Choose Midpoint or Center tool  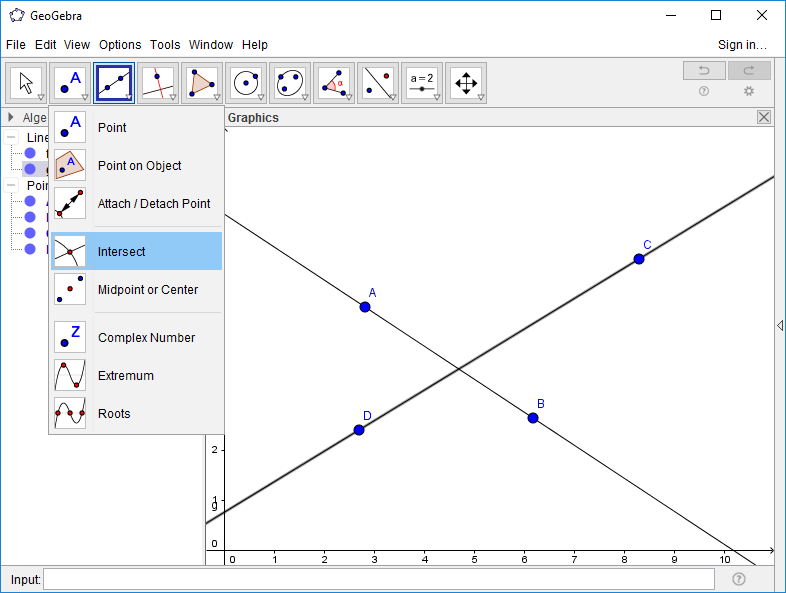tap(136, 289)
